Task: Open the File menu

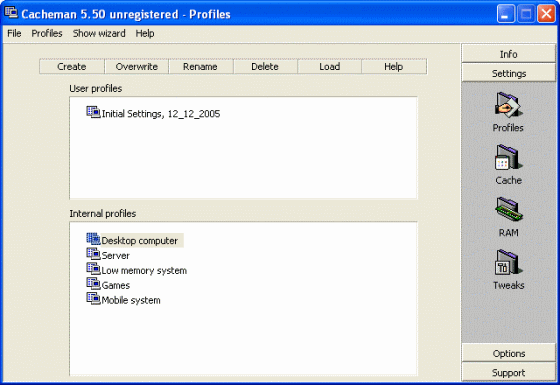Action: coord(14,34)
